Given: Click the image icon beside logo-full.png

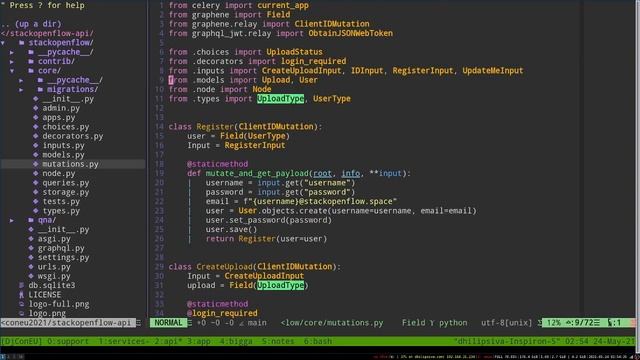Looking at the screenshot, I should coord(22,304).
